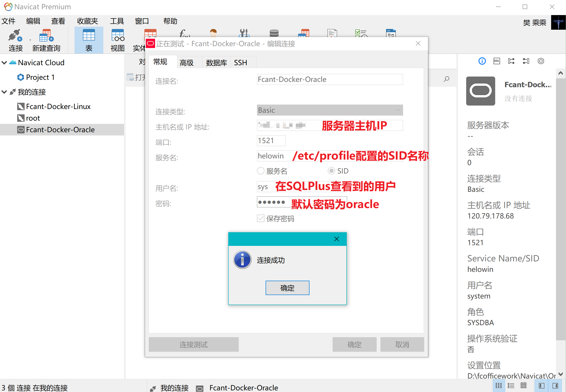Click the 连接测试 button
Image resolution: width=566 pixels, height=392 pixels.
tap(193, 344)
